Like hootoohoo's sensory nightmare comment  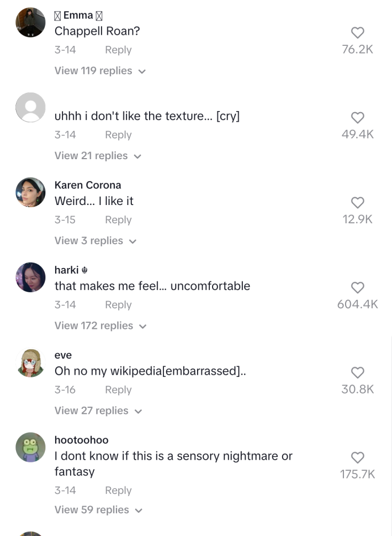click(357, 458)
